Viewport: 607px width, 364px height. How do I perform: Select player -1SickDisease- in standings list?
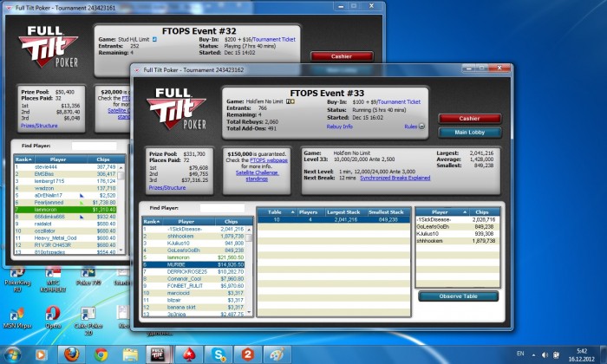pyautogui.click(x=193, y=230)
